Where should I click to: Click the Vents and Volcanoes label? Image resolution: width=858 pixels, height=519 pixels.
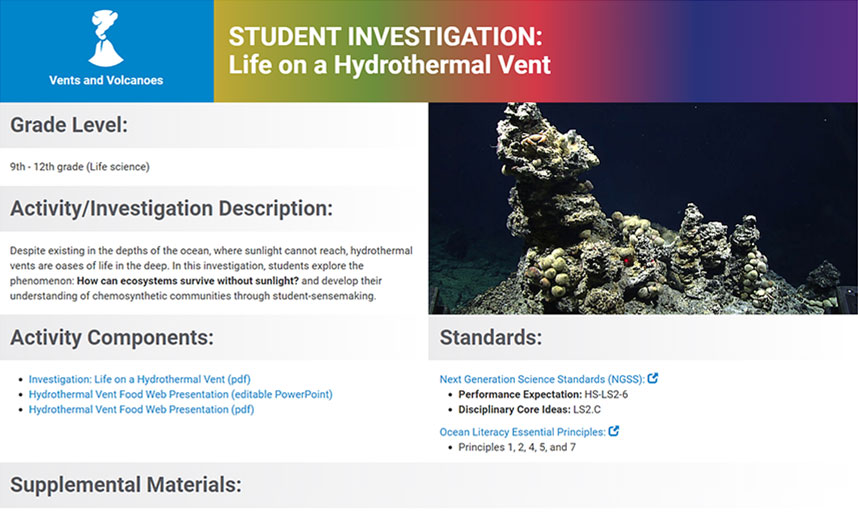pyautogui.click(x=106, y=80)
